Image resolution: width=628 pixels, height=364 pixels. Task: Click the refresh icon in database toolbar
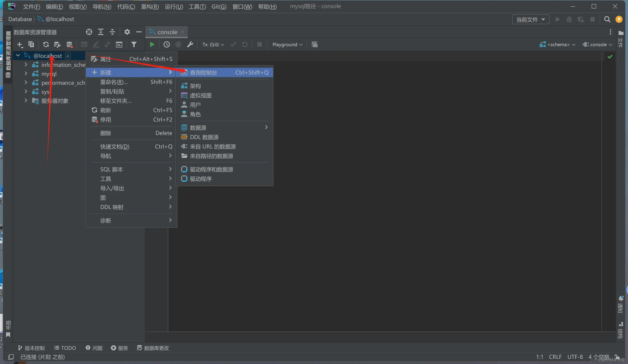click(x=46, y=45)
